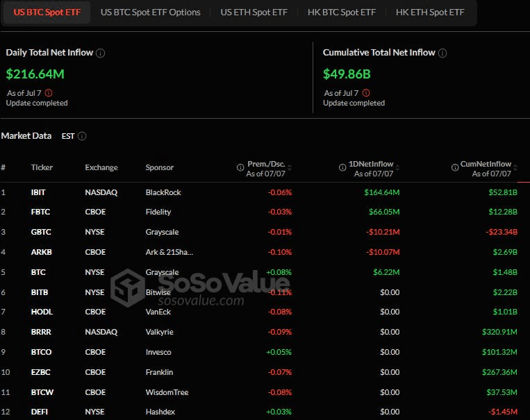Screen dimensions: 530x420
Task: Switch to HK ETH Spot ETF tab
Action: (x=430, y=12)
